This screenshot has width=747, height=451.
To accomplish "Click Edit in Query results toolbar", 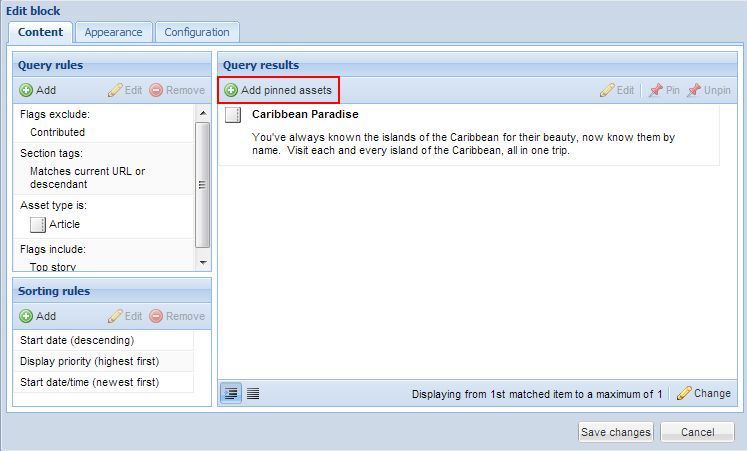I will tap(617, 90).
